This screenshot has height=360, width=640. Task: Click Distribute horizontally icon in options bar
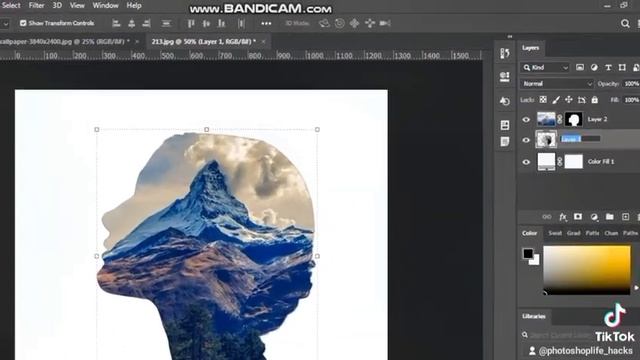click(241, 23)
